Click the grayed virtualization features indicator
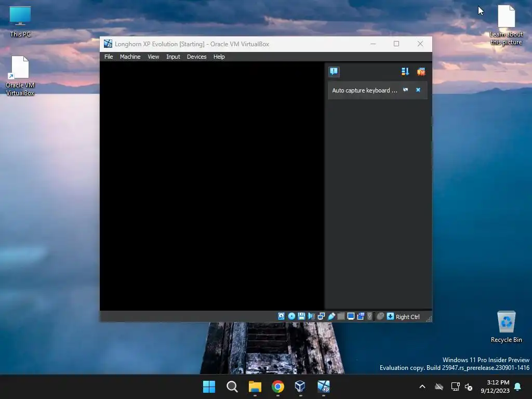532x399 pixels. pos(370,316)
